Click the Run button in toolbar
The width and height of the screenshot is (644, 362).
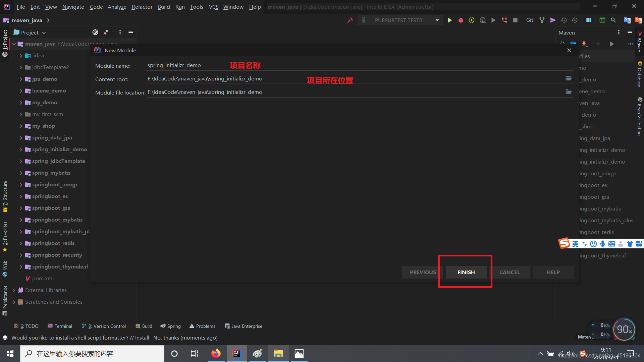click(x=449, y=20)
